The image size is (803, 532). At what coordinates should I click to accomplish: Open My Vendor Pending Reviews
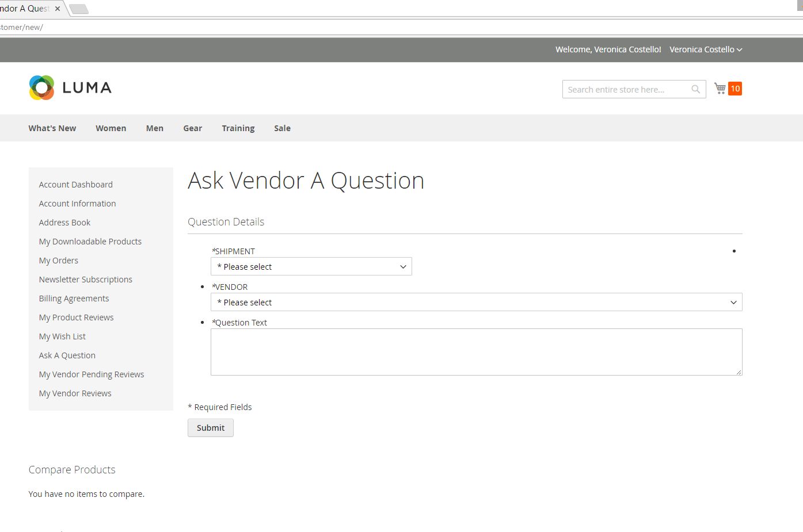pos(92,374)
